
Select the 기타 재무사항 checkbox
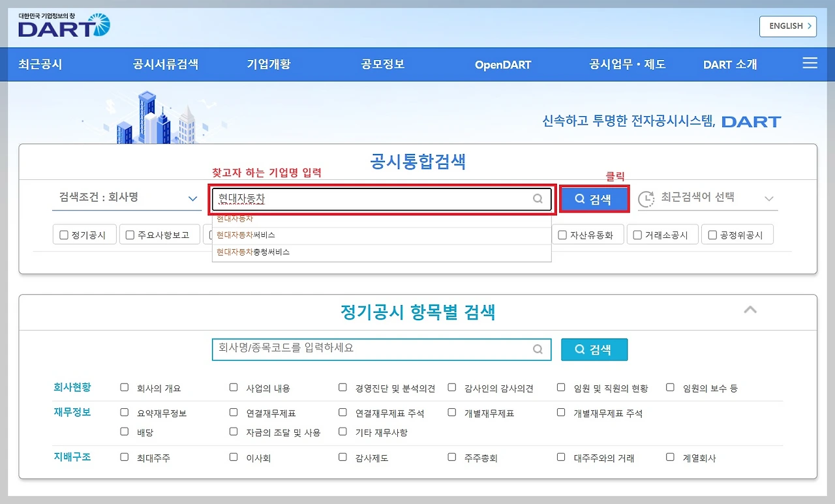point(342,431)
